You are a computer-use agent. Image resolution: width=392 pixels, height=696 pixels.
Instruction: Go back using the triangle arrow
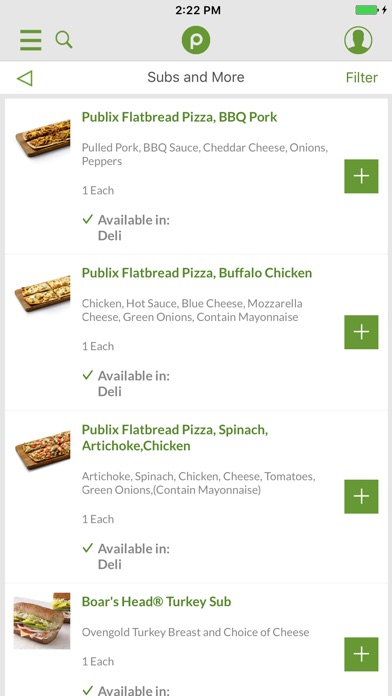pyautogui.click(x=25, y=78)
